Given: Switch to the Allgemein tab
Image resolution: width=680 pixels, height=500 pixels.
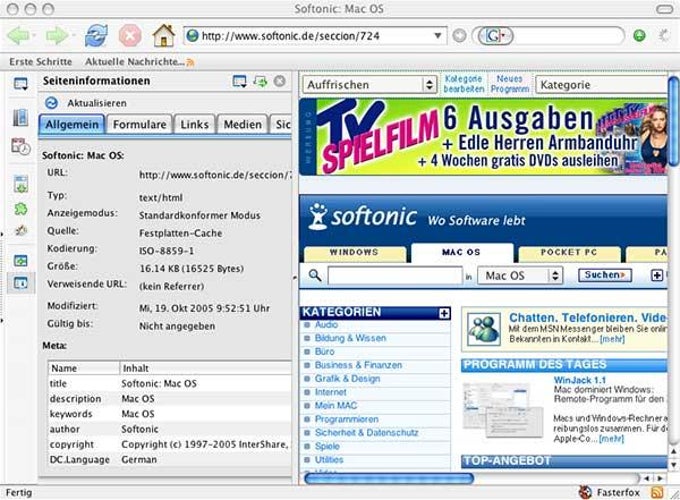Looking at the screenshot, I should point(72,124).
